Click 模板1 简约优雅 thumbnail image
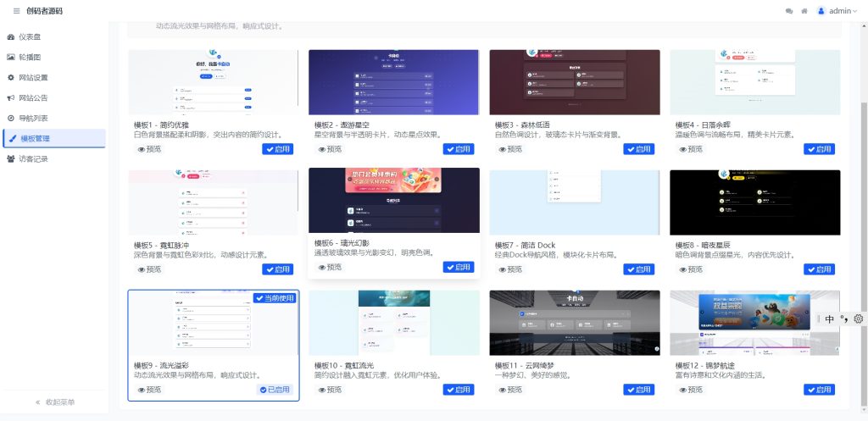This screenshot has height=421, width=868. (213, 82)
